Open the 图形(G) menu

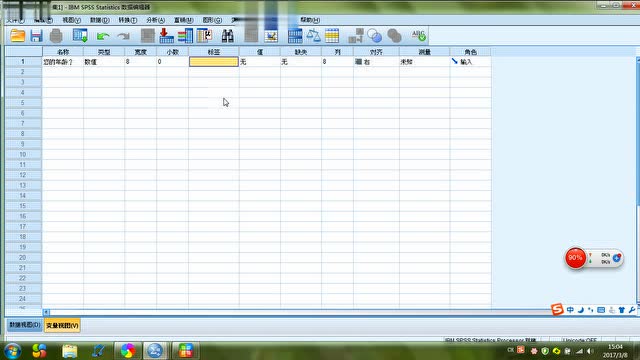tap(212, 20)
